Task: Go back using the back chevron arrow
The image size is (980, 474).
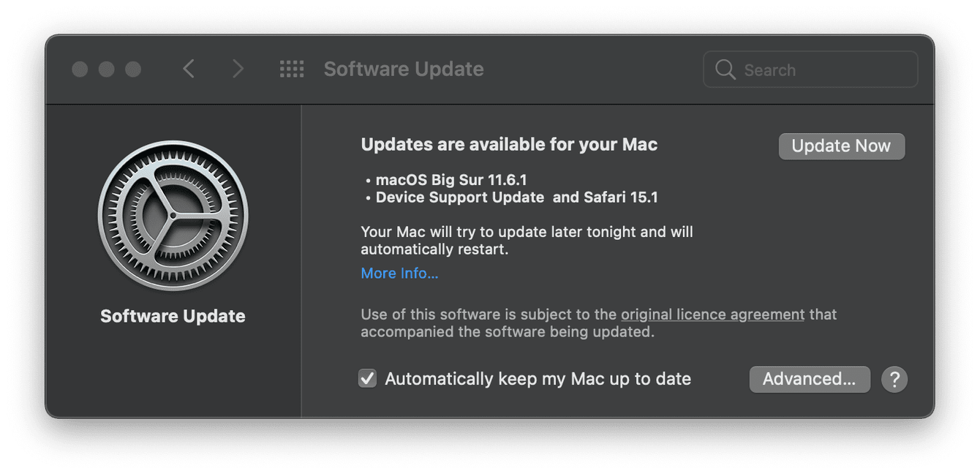Action: [189, 69]
